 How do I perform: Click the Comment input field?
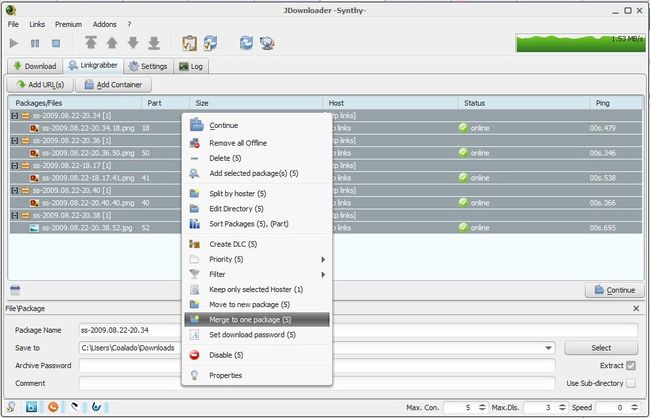coord(317,383)
